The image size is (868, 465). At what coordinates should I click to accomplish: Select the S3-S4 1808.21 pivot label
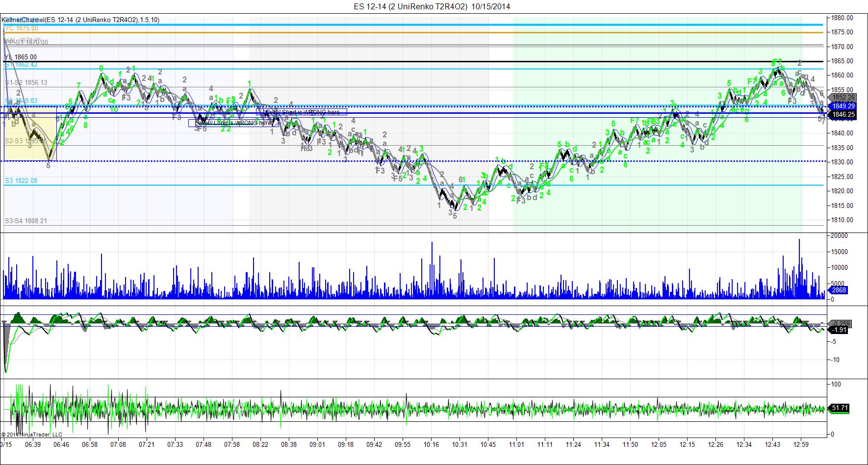[26, 221]
